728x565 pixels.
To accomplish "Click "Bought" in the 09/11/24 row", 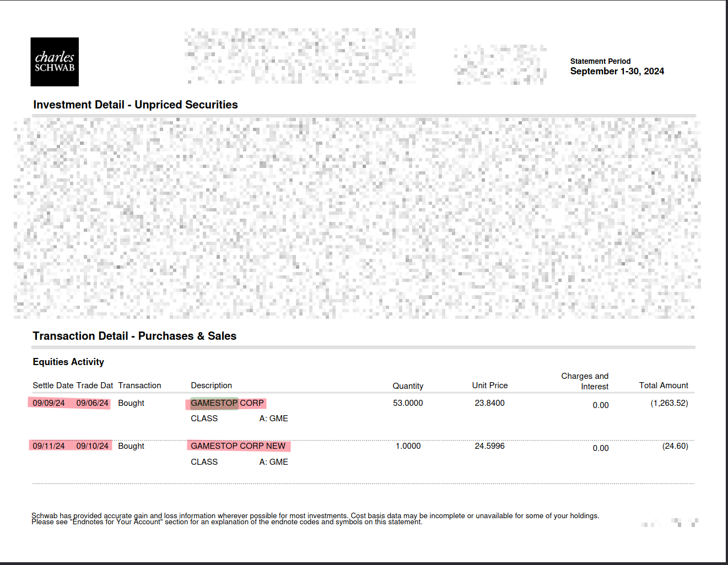I will 131,446.
